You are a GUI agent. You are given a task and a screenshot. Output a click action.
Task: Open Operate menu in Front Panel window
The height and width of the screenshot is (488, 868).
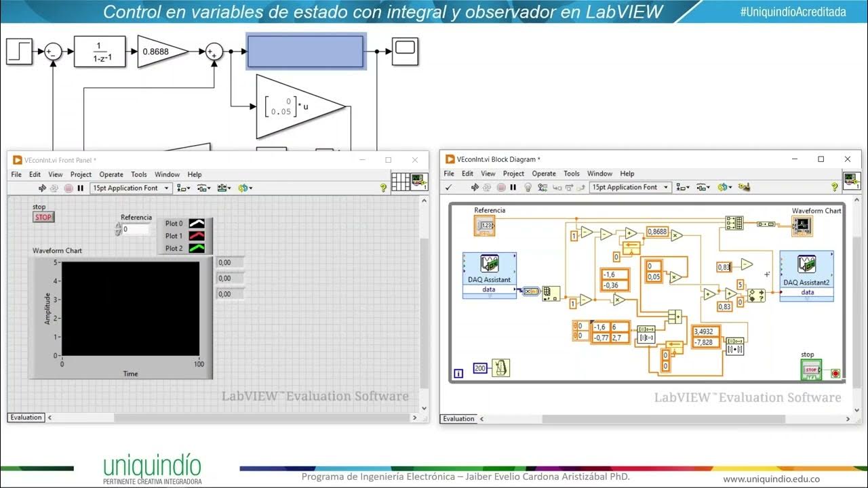[111, 175]
